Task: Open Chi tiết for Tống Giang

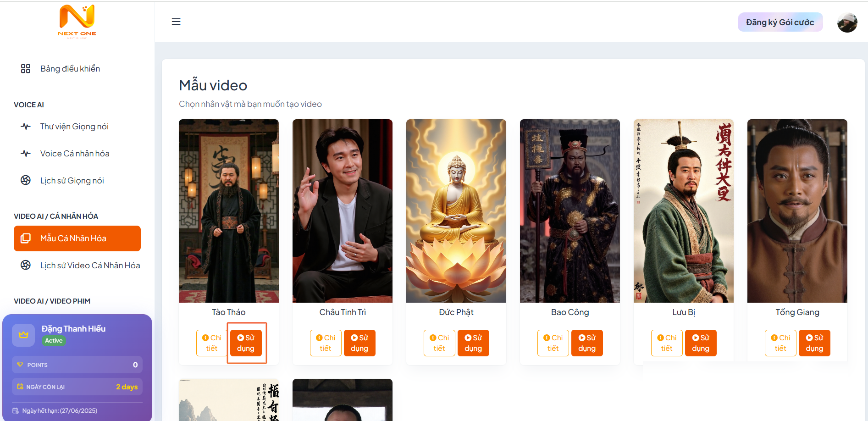Action: (780, 343)
